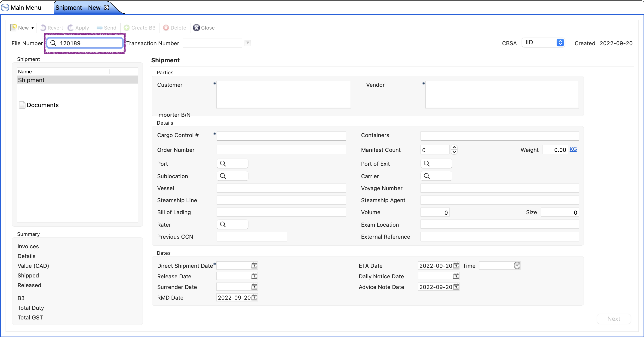
Task: Open the New dropdown arrow
Action: pos(33,28)
